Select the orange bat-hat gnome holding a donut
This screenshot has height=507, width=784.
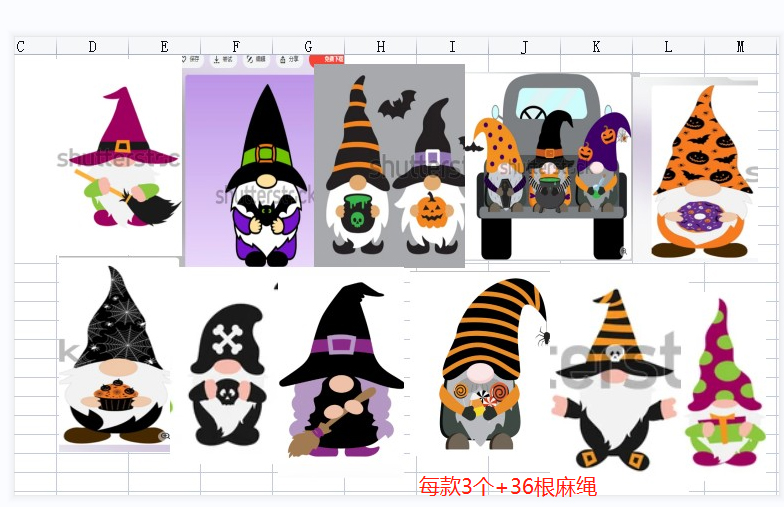[704, 171]
